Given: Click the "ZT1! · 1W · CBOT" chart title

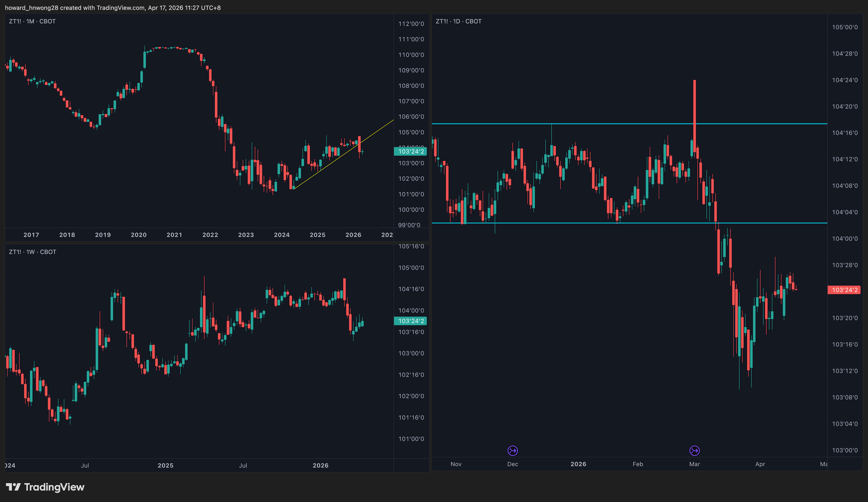Looking at the screenshot, I should click(x=33, y=252).
